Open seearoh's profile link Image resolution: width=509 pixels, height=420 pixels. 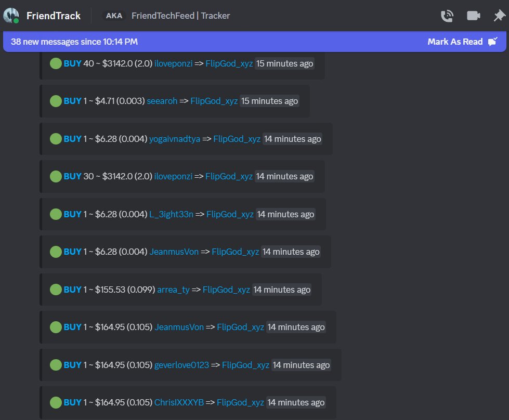pos(162,101)
